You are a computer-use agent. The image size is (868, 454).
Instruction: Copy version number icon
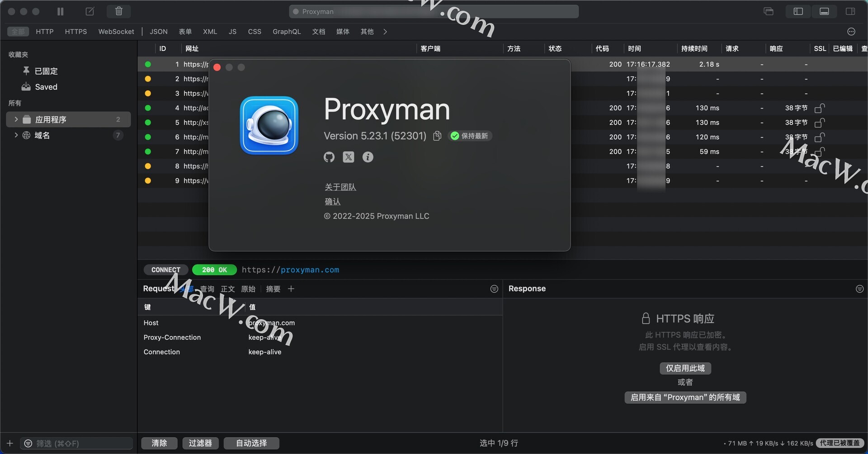[x=437, y=136]
